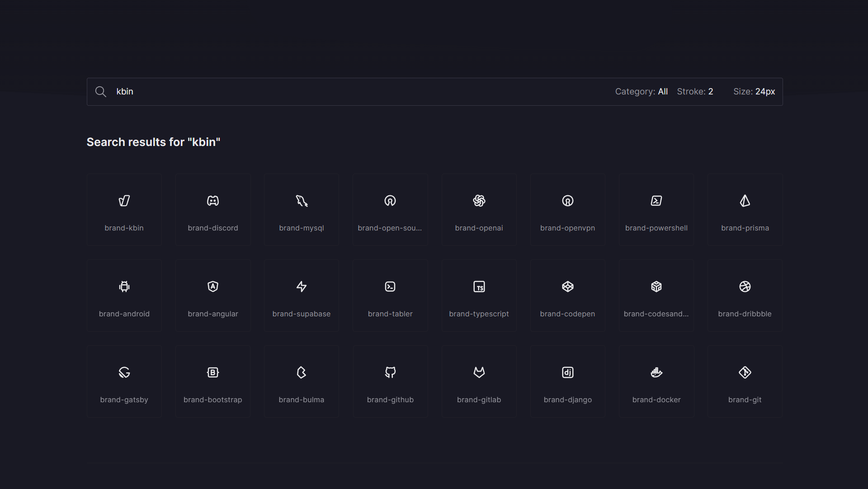This screenshot has width=868, height=489.
Task: Click the brand-bootstrap B icon
Action: pos(213,372)
